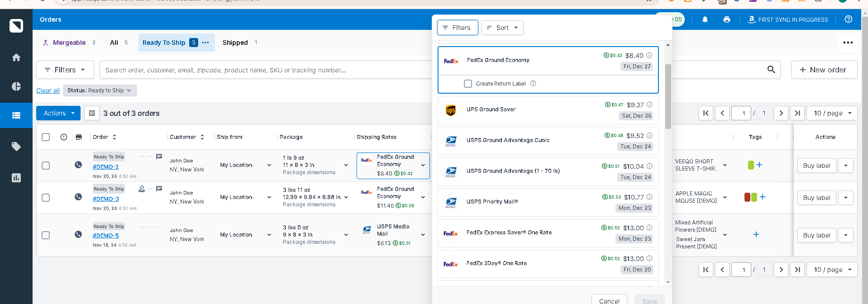Show info for FedEx Ground Economy rate
868x304 pixels.
(x=649, y=55)
